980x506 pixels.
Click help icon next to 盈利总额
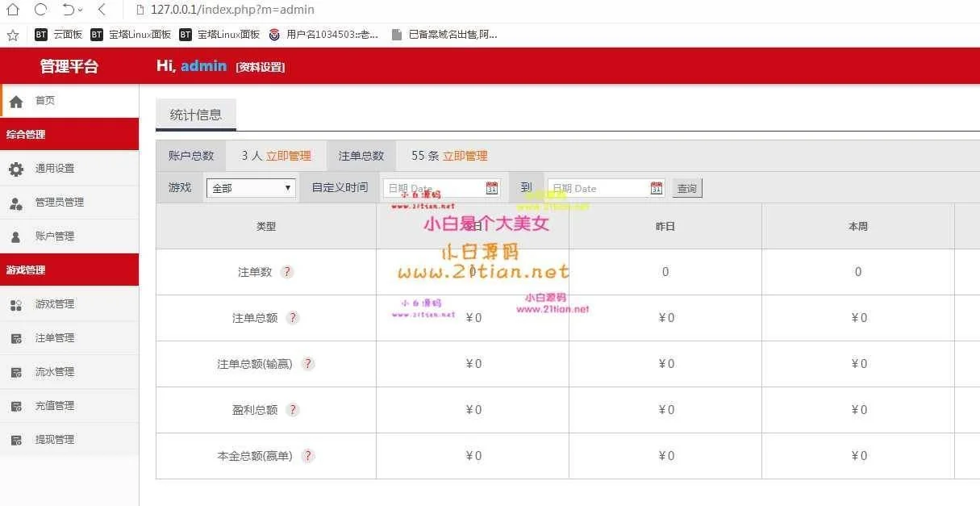[293, 410]
